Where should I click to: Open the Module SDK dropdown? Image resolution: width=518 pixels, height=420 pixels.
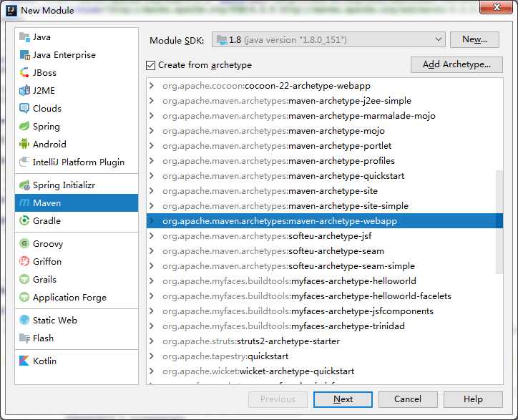tap(328, 39)
